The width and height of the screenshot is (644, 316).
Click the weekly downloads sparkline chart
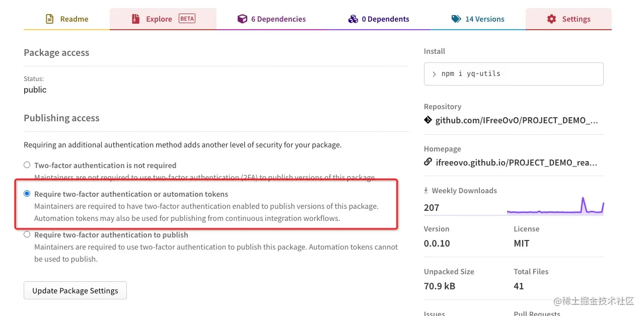click(555, 206)
